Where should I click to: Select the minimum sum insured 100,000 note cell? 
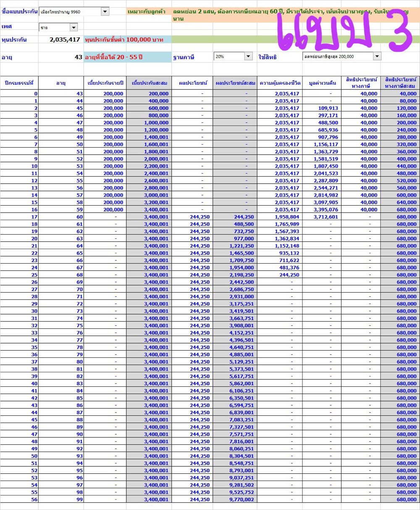[128, 40]
